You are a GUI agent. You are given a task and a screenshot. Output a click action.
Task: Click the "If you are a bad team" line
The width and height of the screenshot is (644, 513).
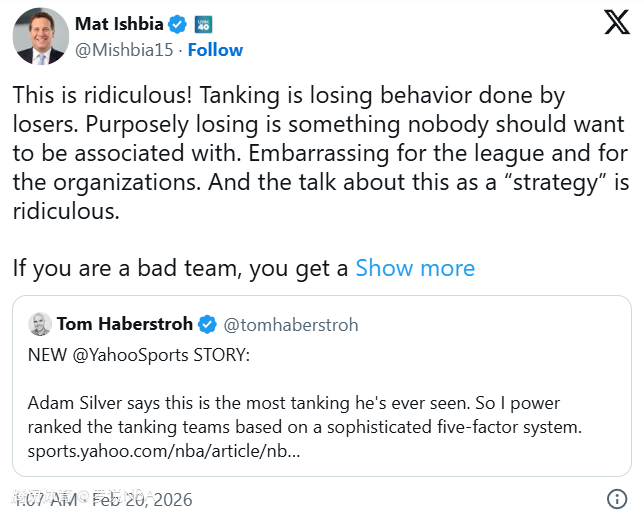180,268
